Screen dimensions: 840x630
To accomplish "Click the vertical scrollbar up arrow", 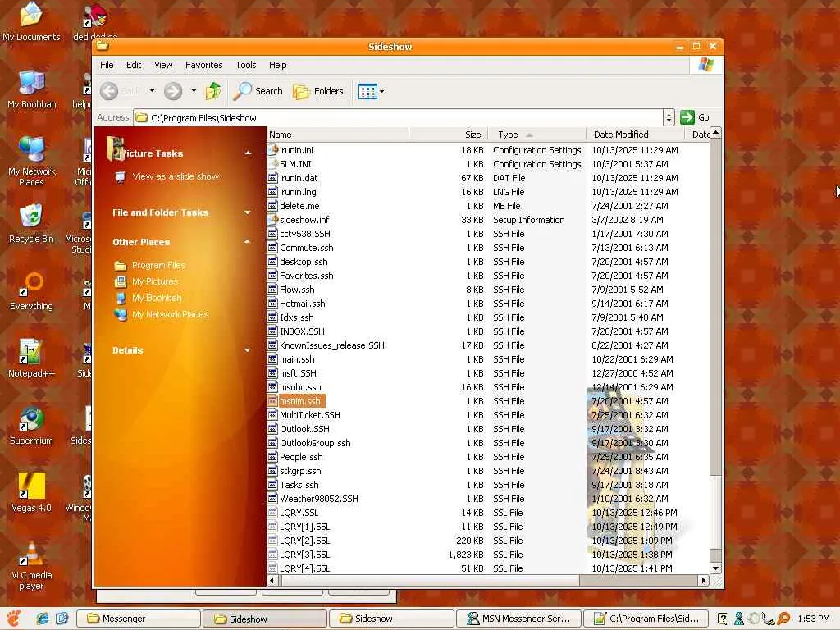I will tap(715, 132).
